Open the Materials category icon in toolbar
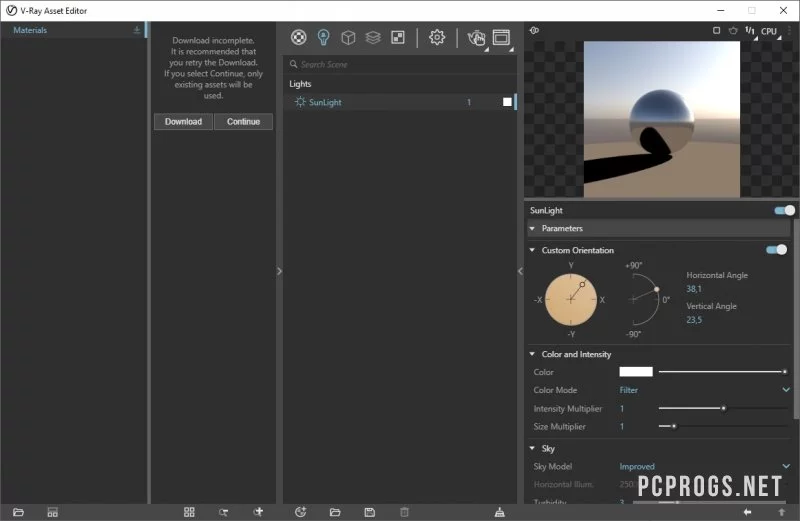Viewport: 800px width, 521px height. [x=298, y=37]
